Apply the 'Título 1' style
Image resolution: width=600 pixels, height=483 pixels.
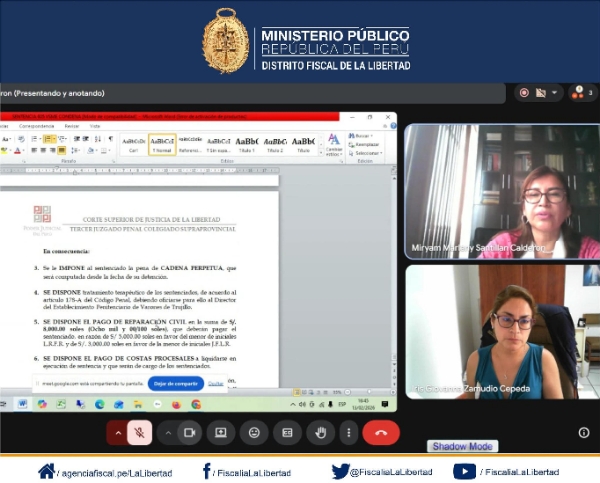pyautogui.click(x=246, y=144)
